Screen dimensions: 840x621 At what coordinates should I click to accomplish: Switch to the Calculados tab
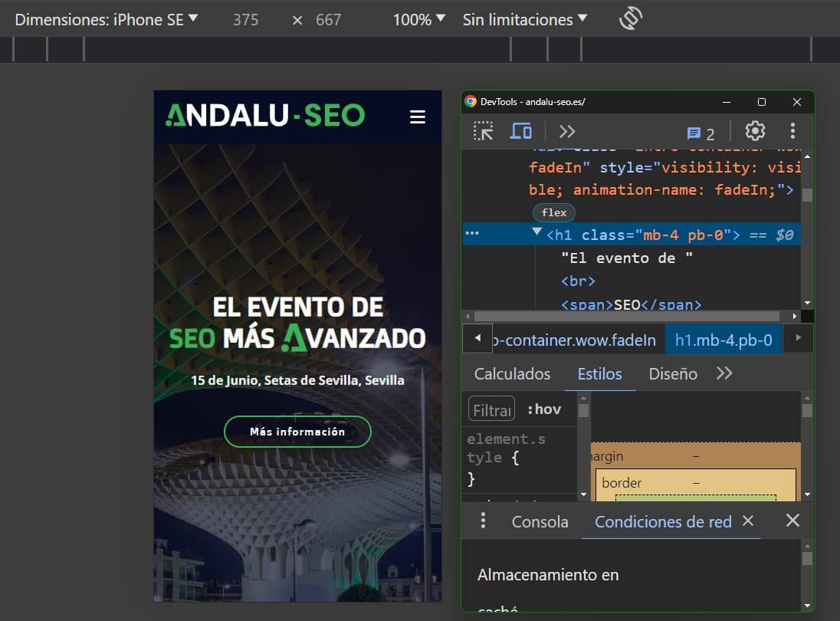coord(512,374)
